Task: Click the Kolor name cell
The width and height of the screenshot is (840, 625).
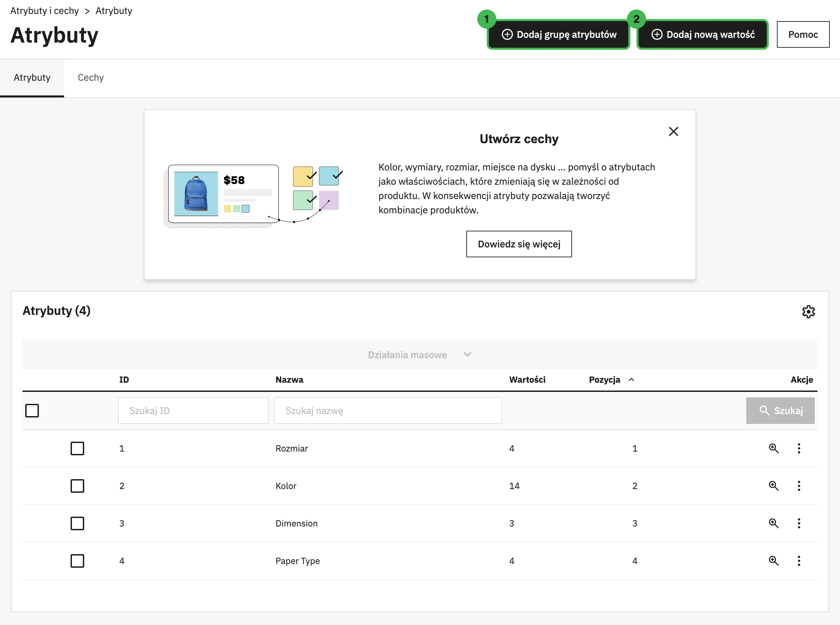Action: tap(286, 486)
